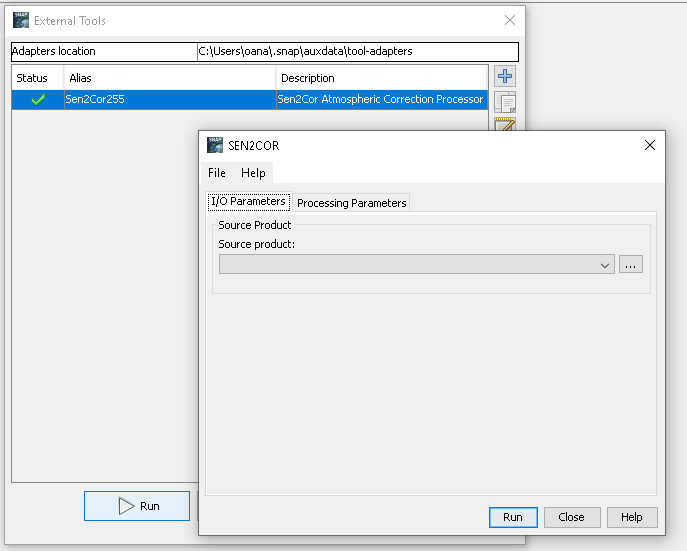
Task: Click the Adapters location label cell
Action: [104, 51]
